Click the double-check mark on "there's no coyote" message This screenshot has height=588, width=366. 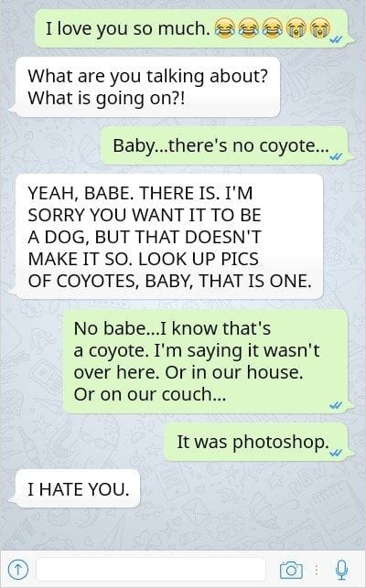[335, 156]
